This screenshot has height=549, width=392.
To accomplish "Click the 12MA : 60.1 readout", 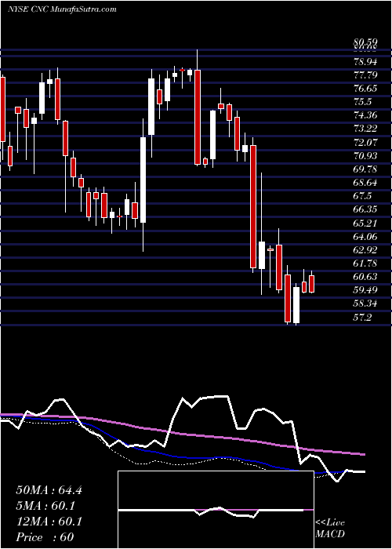I will [49, 522].
